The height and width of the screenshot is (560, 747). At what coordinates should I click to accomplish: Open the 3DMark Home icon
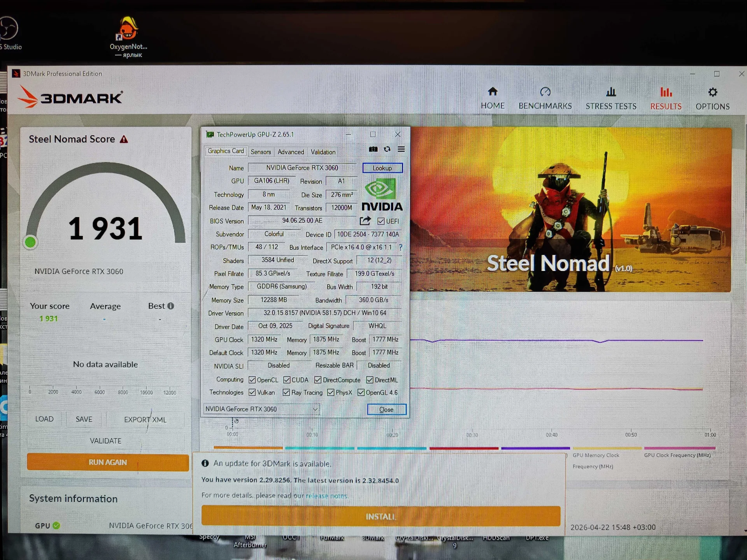[x=493, y=91]
